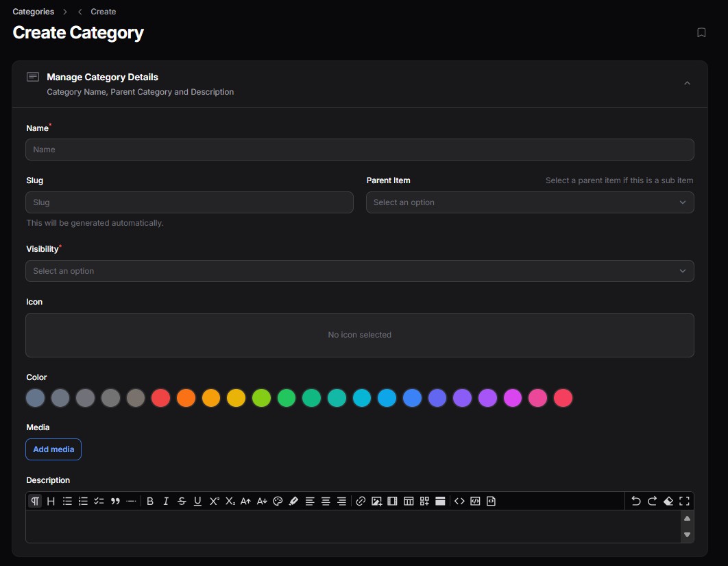Viewport: 728px width, 566px height.
Task: Click the Create breadcrumb
Action: click(x=103, y=12)
